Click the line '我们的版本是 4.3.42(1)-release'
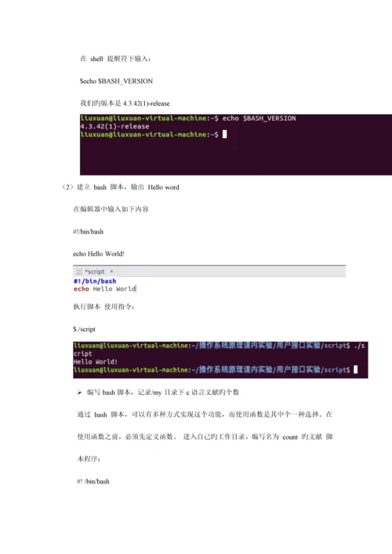 [x=125, y=103]
